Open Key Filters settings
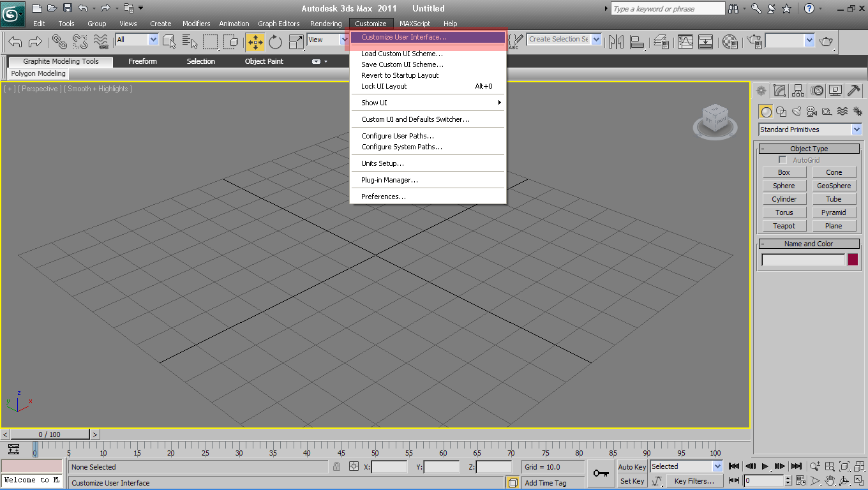This screenshot has width=868, height=490. pyautogui.click(x=695, y=480)
